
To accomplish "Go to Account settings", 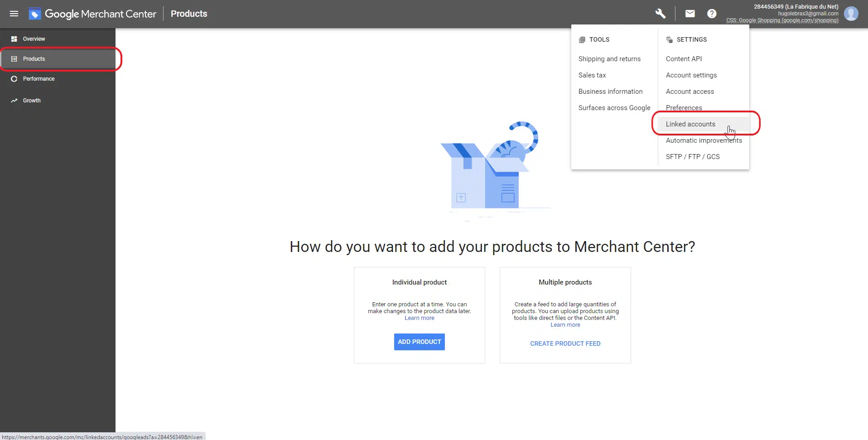I will pos(691,75).
